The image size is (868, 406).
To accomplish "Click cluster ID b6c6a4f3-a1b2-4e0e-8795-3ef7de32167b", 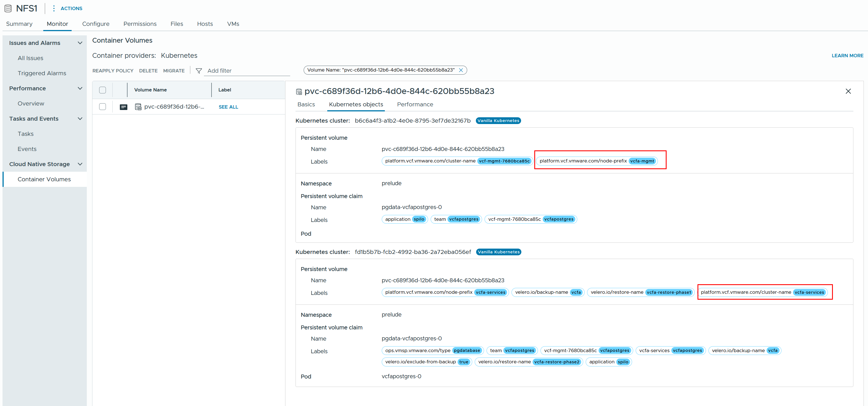I will tap(412, 121).
